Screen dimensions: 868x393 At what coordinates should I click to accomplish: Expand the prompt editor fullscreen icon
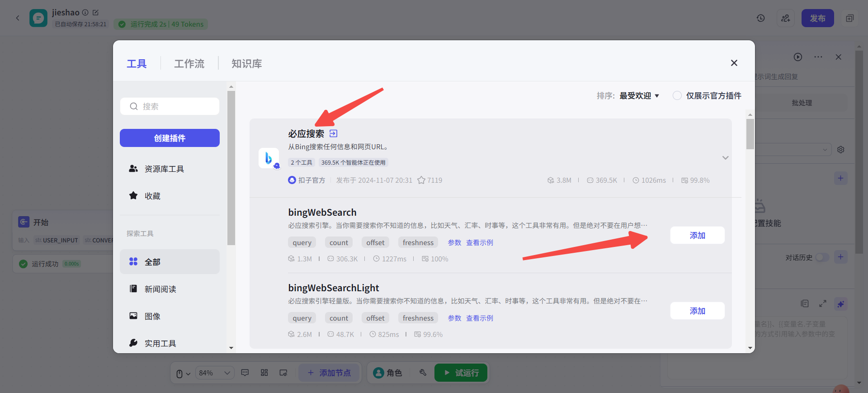(x=823, y=304)
